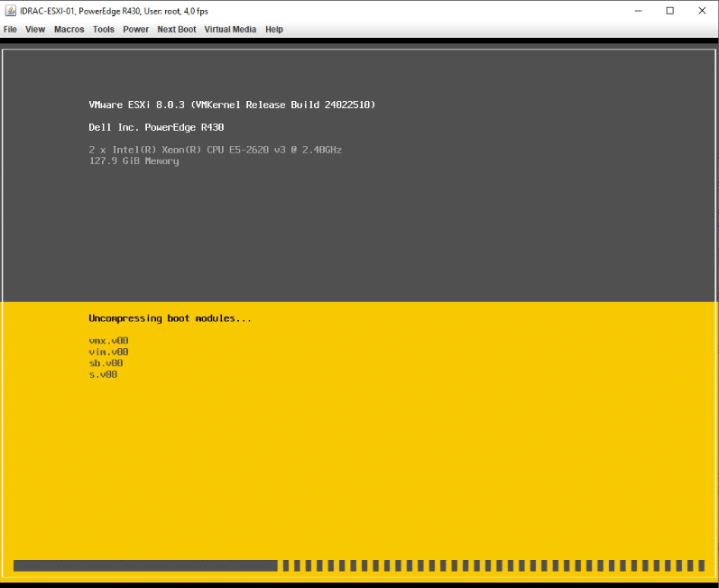This screenshot has height=588, width=719.
Task: Open the Virtual Media menu
Action: [230, 30]
